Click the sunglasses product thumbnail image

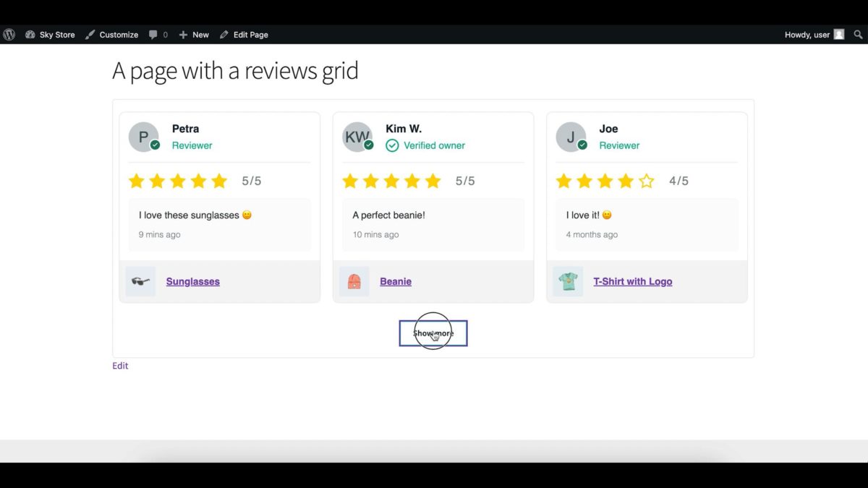click(140, 281)
